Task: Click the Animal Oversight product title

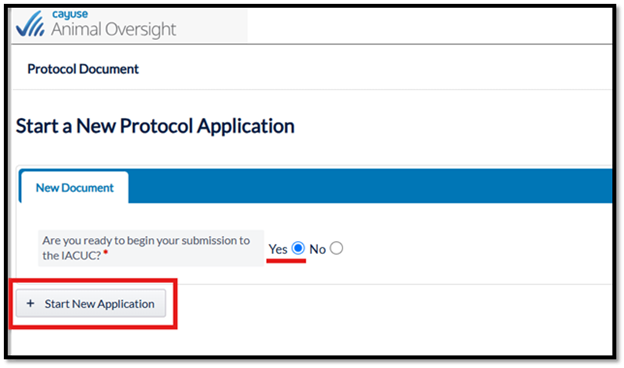Action: pyautogui.click(x=113, y=29)
